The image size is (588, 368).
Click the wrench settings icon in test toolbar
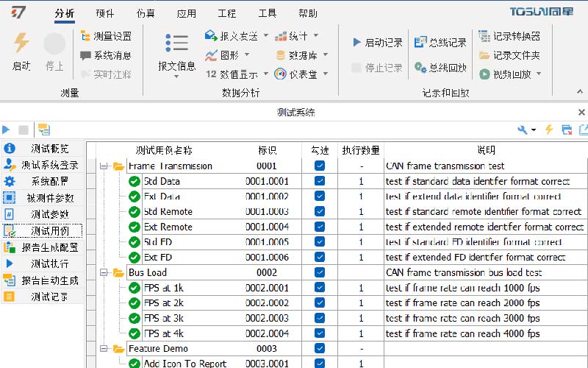point(523,130)
